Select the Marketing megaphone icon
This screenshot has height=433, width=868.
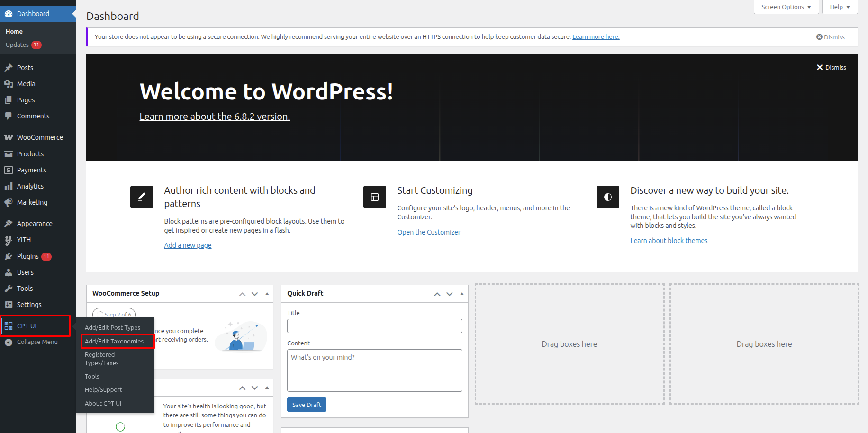[x=9, y=202]
